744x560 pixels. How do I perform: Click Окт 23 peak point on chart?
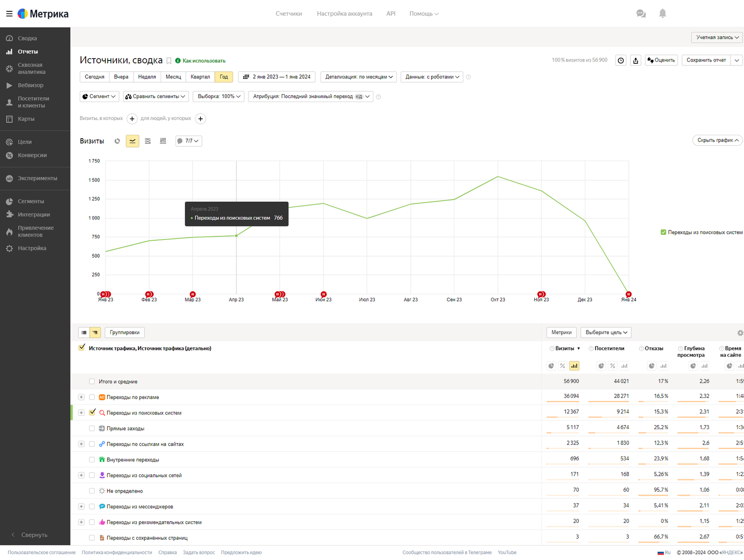498,176
